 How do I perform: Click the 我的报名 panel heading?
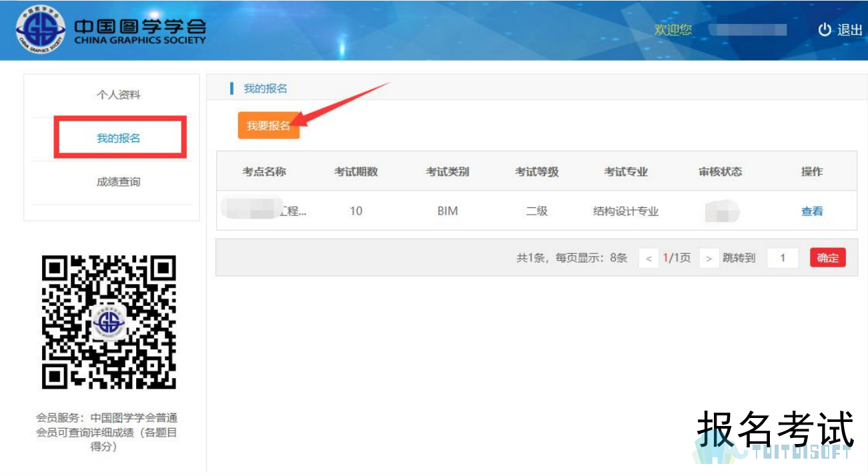coord(265,89)
